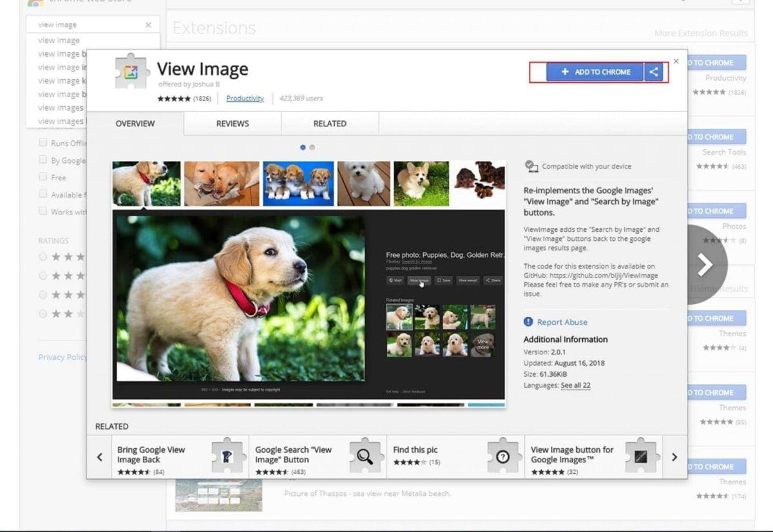773x532 pixels.
Task: Show previous related extensions with left arrow
Action: [x=99, y=457]
